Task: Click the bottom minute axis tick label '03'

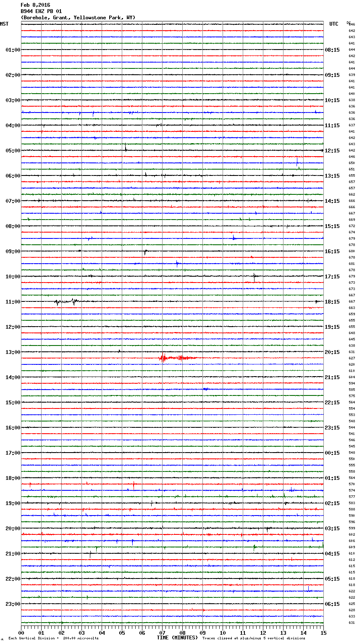Action: 81,633
